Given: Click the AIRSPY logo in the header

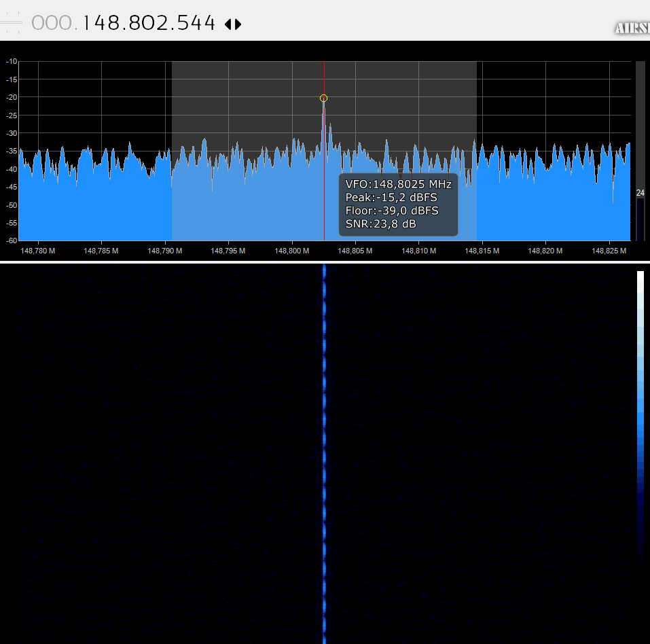Looking at the screenshot, I should click(632, 28).
